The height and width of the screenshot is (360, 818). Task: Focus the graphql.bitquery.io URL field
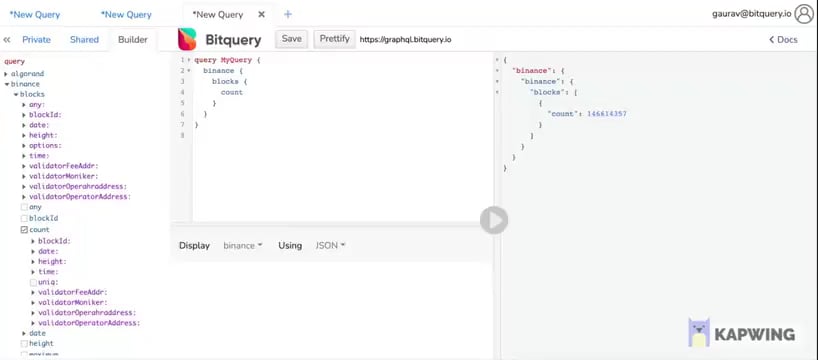405,40
